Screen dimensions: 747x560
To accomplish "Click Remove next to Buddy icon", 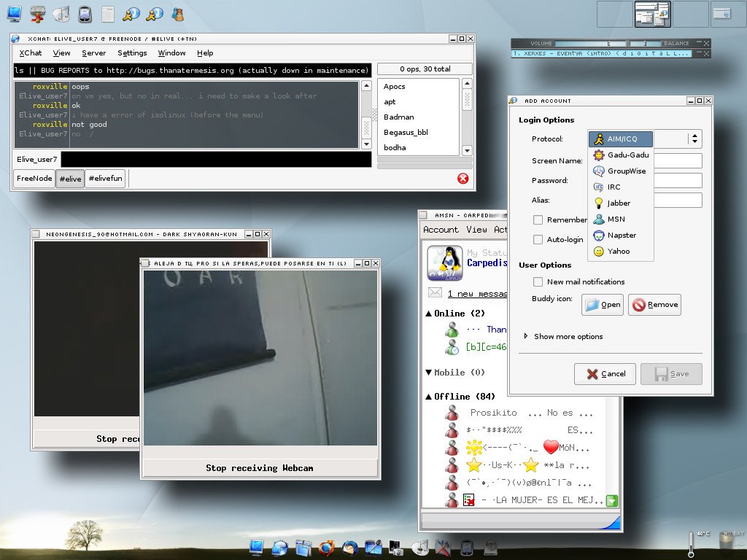I will coord(654,305).
